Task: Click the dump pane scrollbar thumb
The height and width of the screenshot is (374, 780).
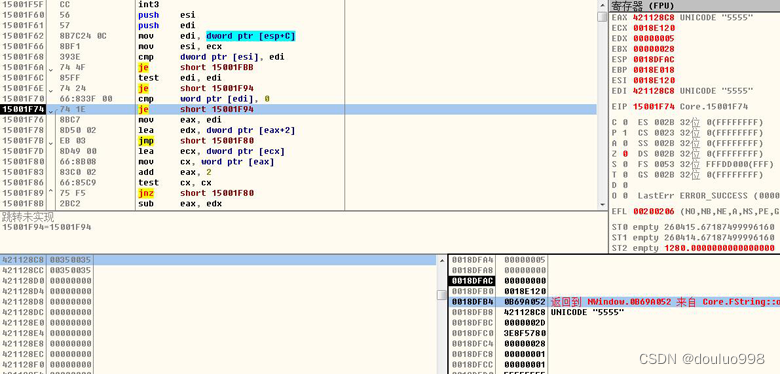Action: (441, 295)
